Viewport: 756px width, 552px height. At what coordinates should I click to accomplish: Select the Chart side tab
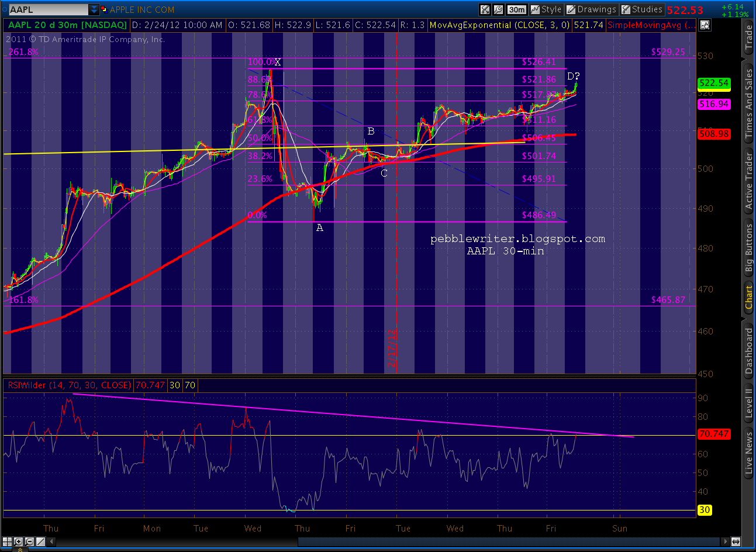748,297
